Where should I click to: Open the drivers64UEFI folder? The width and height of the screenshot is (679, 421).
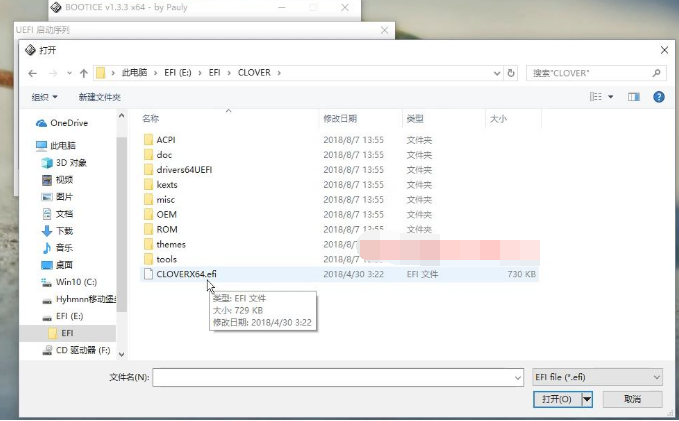pyautogui.click(x=184, y=169)
